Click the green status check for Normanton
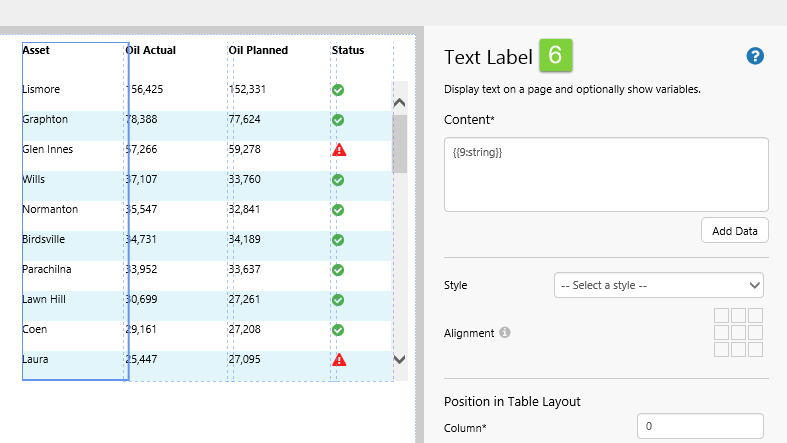This screenshot has width=787, height=443. coord(338,210)
